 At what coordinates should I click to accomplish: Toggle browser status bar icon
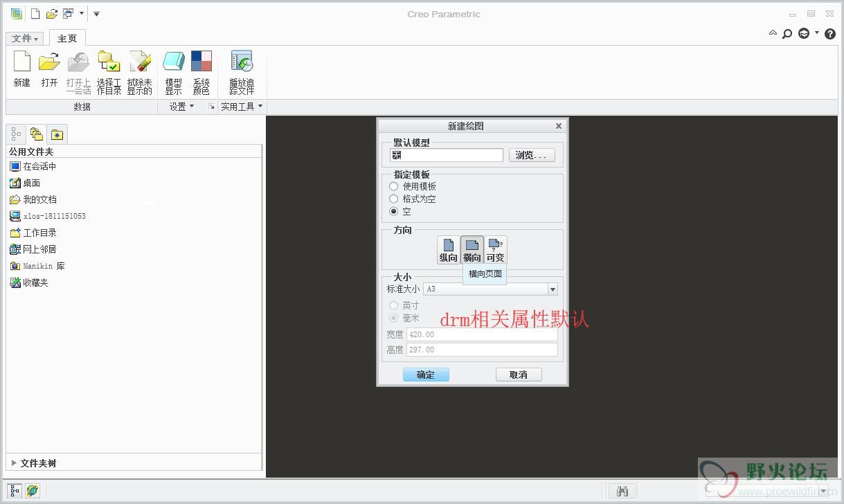point(33,491)
